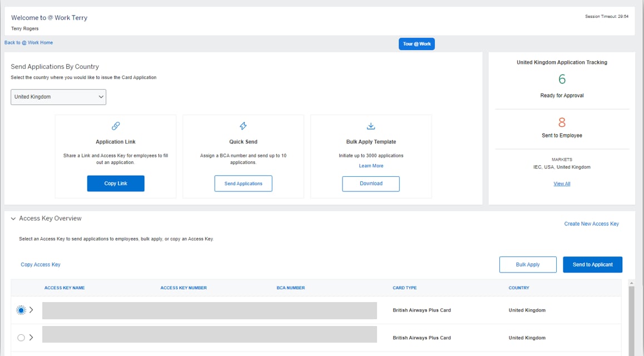Click the lightning bolt Quick Send icon

242,125
